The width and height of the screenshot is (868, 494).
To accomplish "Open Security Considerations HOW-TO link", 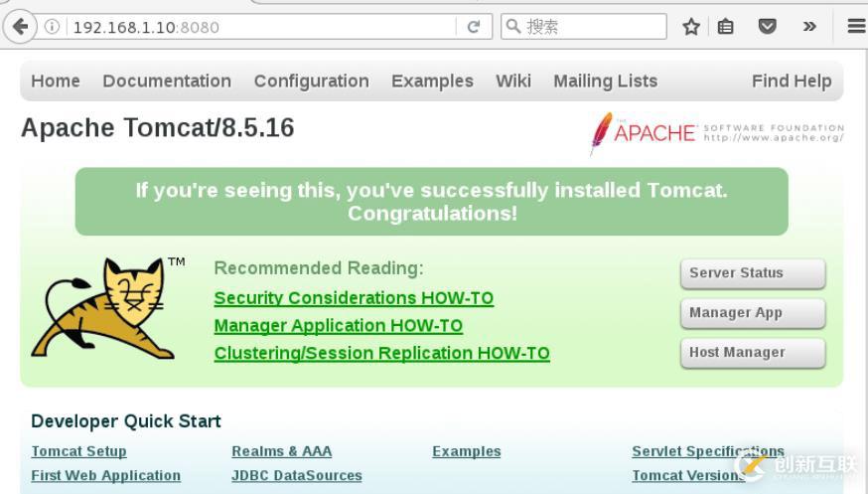I will (x=354, y=298).
